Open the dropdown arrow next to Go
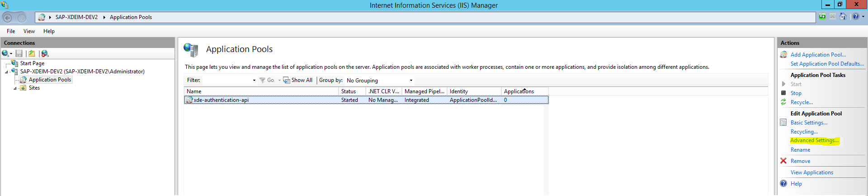Viewport: 868px width, 196px height. pyautogui.click(x=279, y=80)
